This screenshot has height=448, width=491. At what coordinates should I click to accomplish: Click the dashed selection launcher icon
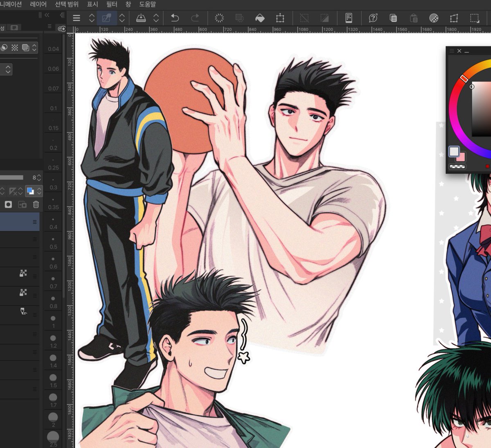tap(474, 18)
